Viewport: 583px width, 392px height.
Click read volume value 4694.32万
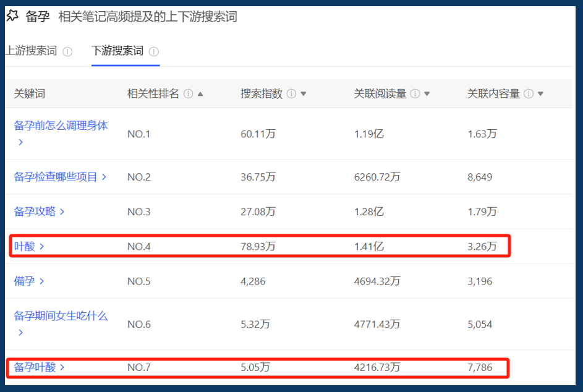(377, 281)
